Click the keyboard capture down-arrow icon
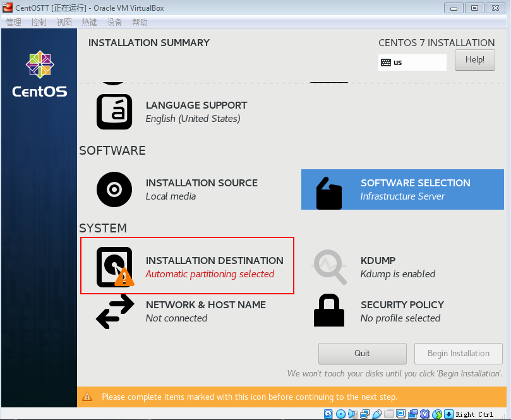The width and height of the screenshot is (511, 420). click(448, 414)
